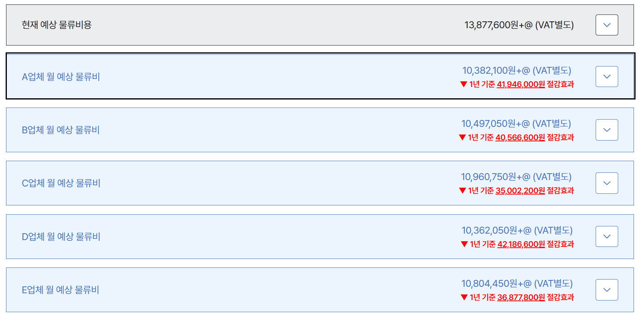The width and height of the screenshot is (644, 317).
Task: Click the D업체 월 예상 물류비 label
Action: [61, 236]
